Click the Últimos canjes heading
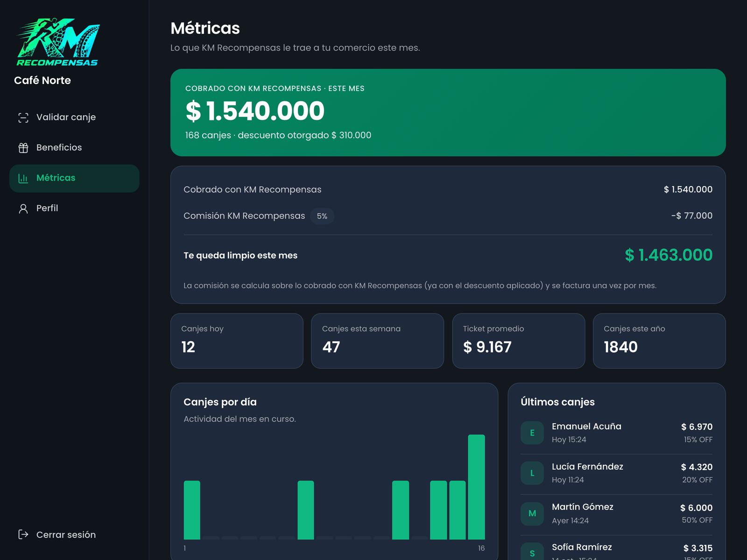Image resolution: width=747 pixels, height=560 pixels. (x=557, y=402)
